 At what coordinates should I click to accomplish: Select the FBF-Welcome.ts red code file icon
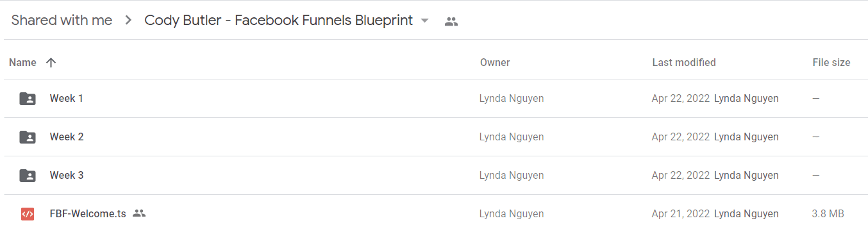[x=28, y=214]
